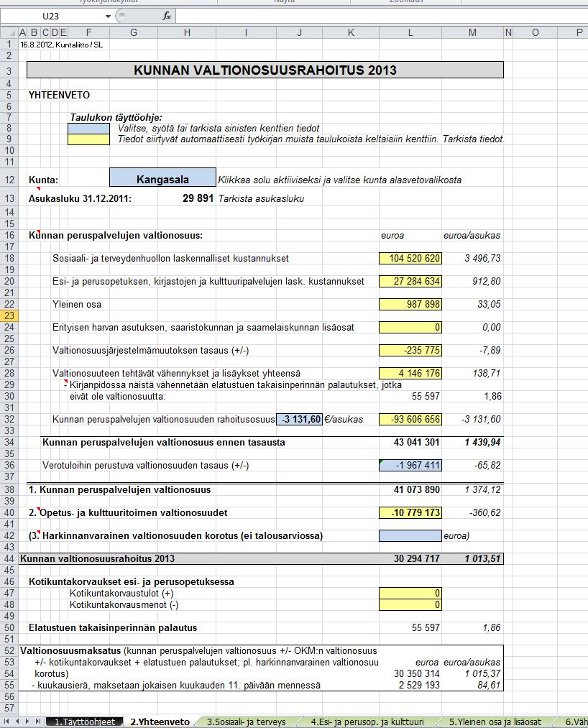Click previous sheet navigation arrow
The image size is (588, 728).
pyautogui.click(x=17, y=722)
